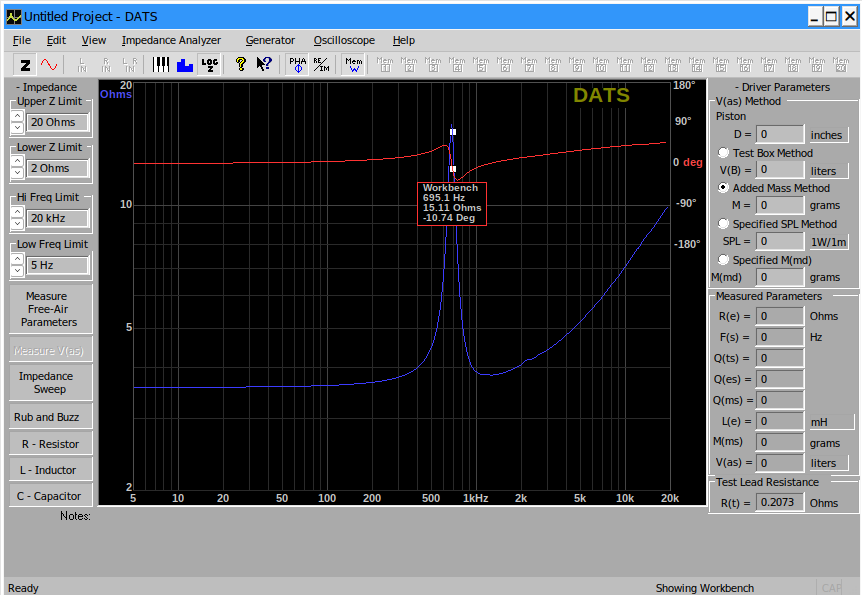Open the Impedance Analyzer menu

(171, 40)
